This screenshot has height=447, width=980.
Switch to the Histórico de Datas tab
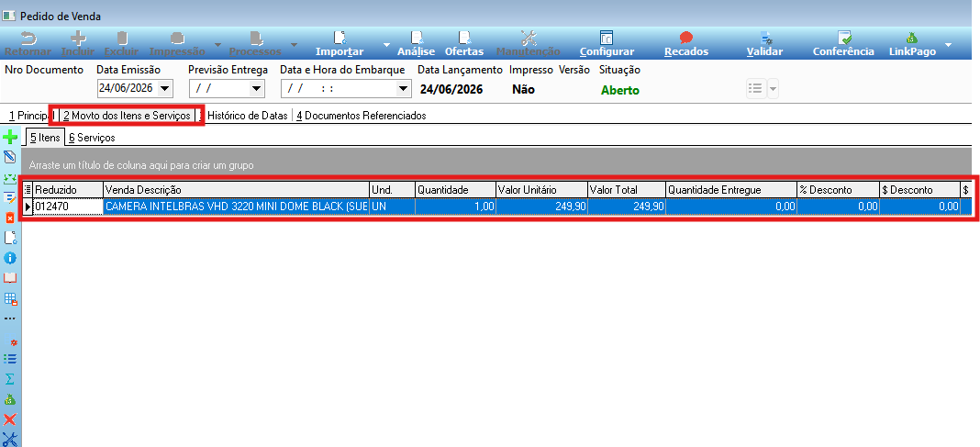(x=246, y=116)
